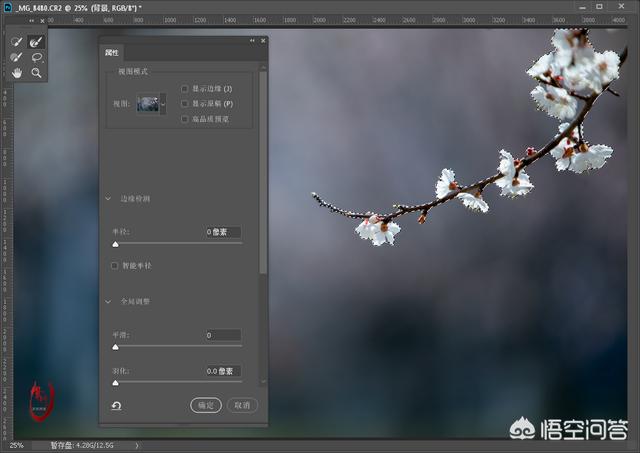Select the Hand tool
Viewport: 640px width, 453px height.
point(17,73)
